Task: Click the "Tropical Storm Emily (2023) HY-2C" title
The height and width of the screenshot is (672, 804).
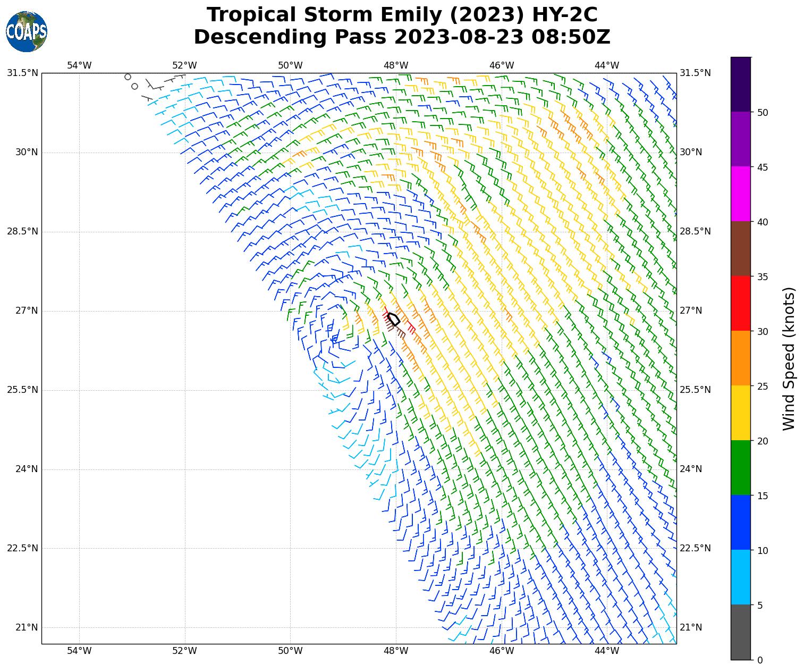Action: pyautogui.click(x=402, y=15)
